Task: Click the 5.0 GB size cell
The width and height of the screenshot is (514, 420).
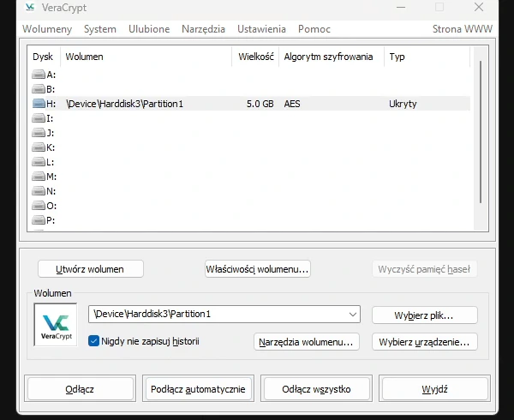Action: point(260,104)
